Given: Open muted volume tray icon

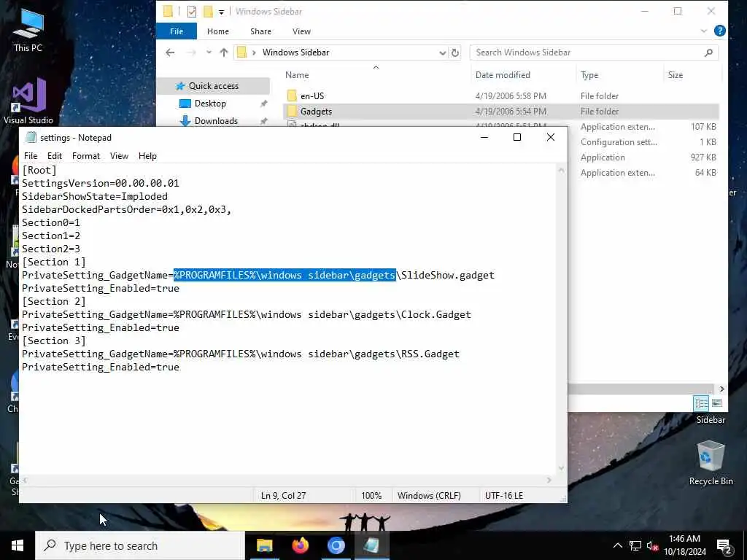Looking at the screenshot, I should 652,545.
